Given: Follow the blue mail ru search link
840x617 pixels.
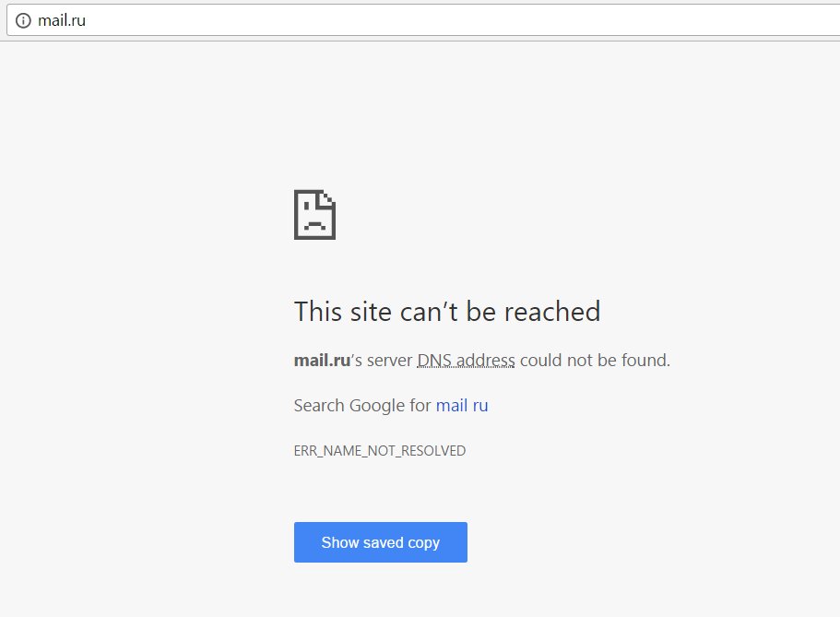Looking at the screenshot, I should [462, 405].
